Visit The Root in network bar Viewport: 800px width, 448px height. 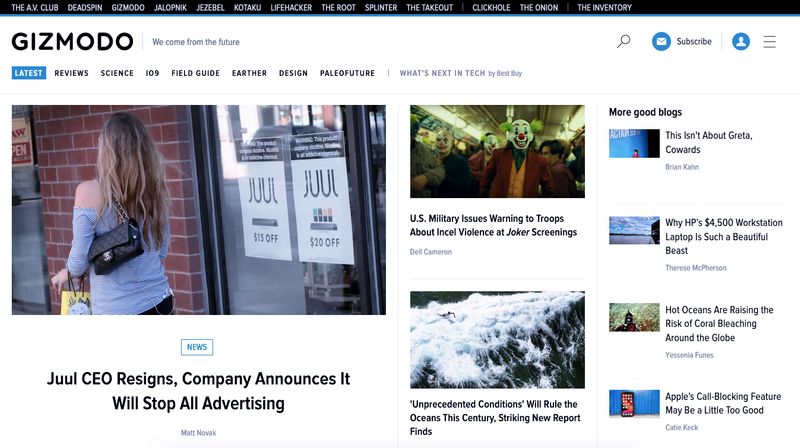click(338, 8)
